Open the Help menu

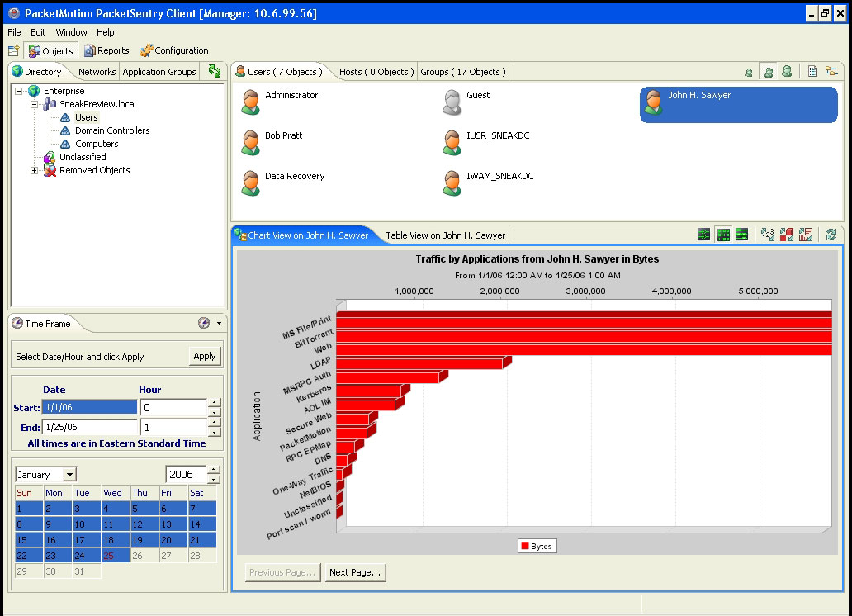pyautogui.click(x=106, y=32)
